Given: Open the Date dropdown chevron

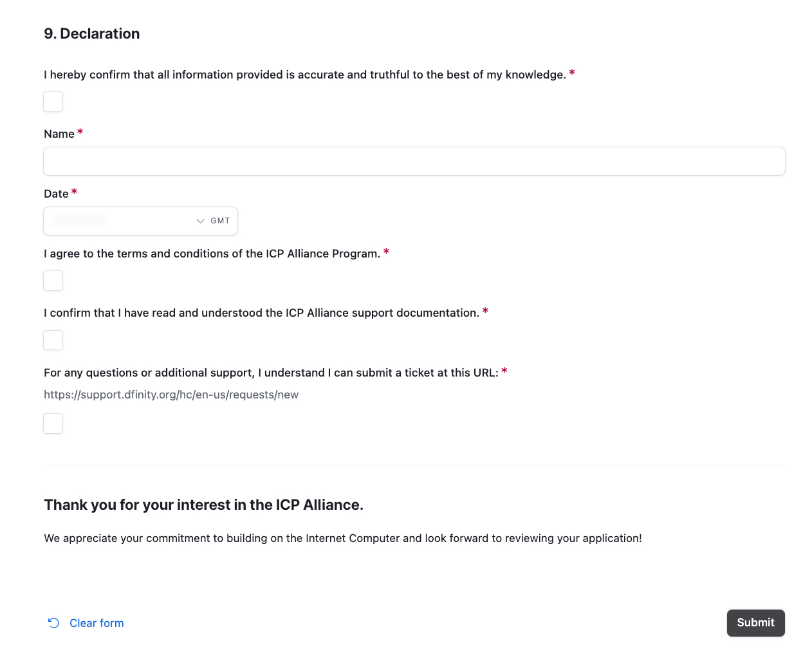Looking at the screenshot, I should [x=200, y=221].
